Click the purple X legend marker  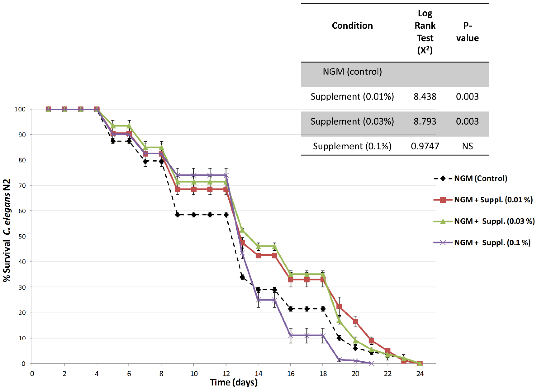[442, 243]
